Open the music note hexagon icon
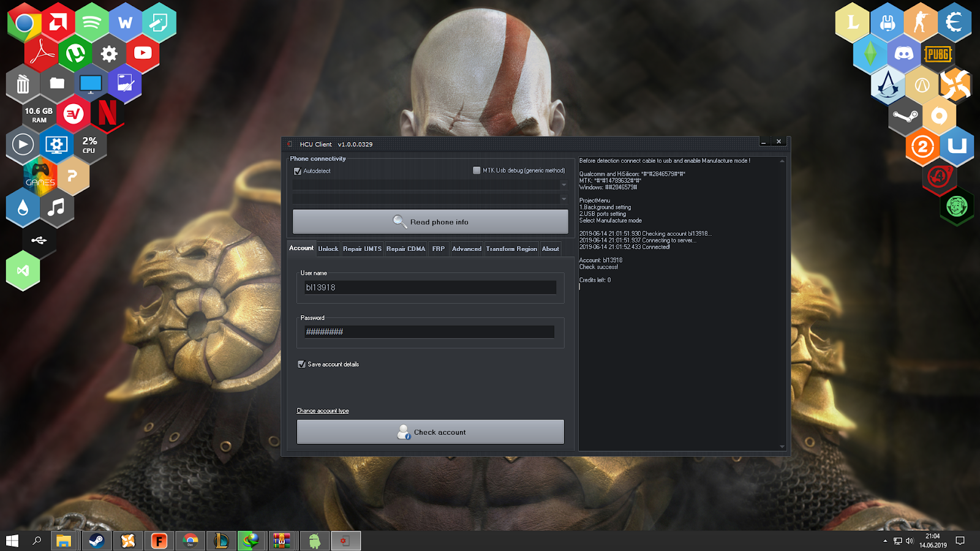The height and width of the screenshot is (551, 980). [x=57, y=208]
